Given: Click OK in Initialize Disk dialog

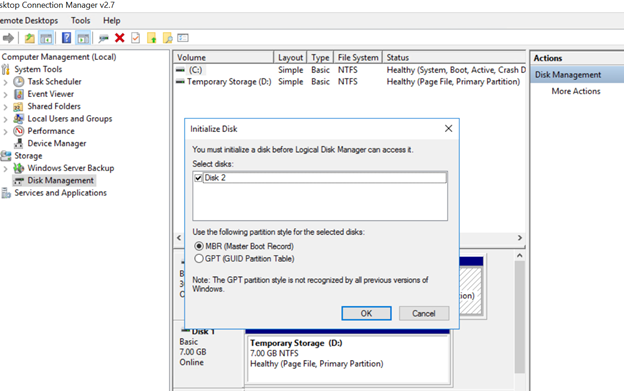Looking at the screenshot, I should [366, 313].
